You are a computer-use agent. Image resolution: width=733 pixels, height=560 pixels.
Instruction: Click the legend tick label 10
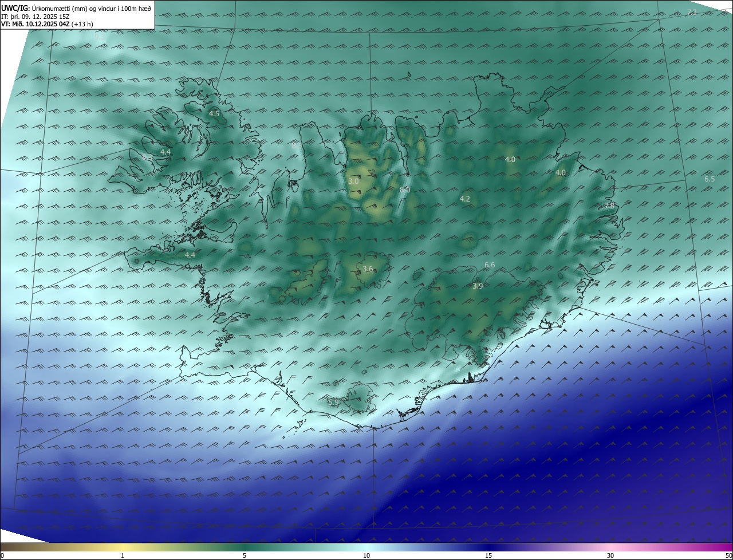click(366, 555)
